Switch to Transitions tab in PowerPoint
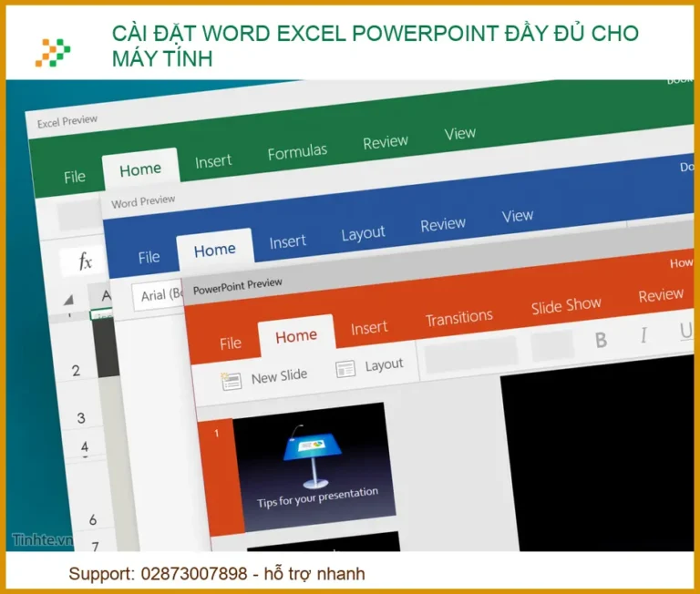This screenshot has height=594, width=700. [459, 318]
